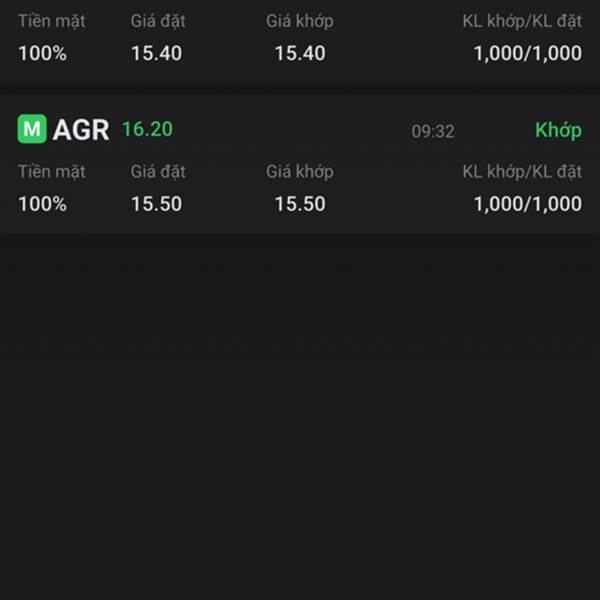600x600 pixels.
Task: Tap the 09:32 order time
Action: point(433,131)
